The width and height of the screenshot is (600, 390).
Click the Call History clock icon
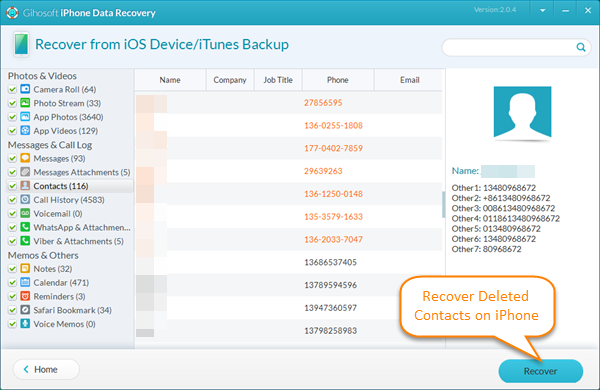[x=25, y=199]
